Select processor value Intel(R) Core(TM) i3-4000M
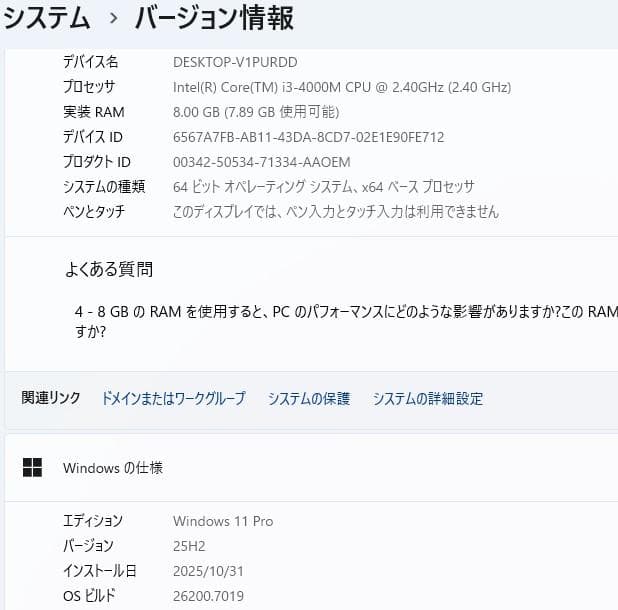This screenshot has height=610, width=618. pyautogui.click(x=342, y=87)
